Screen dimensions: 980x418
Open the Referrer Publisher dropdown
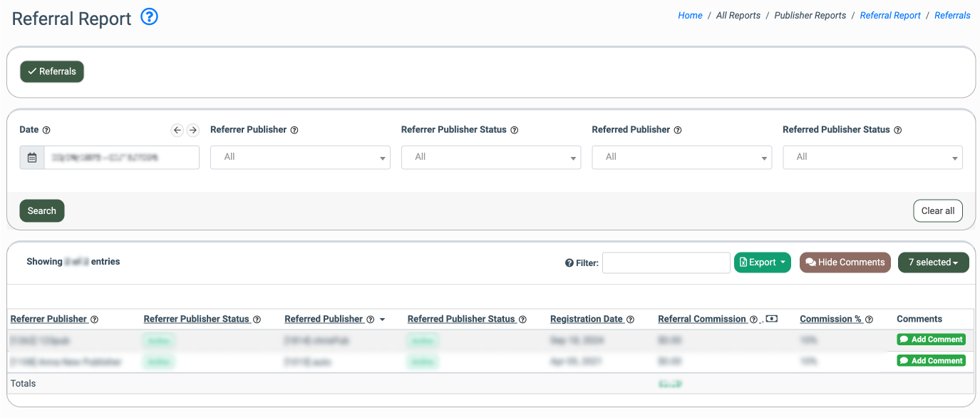point(300,158)
